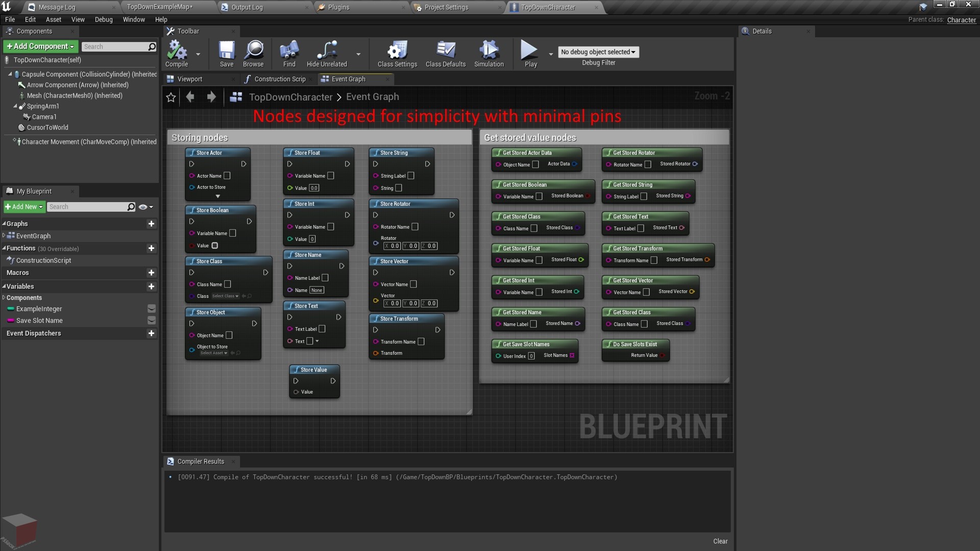Open Class Defaults

[x=446, y=53]
